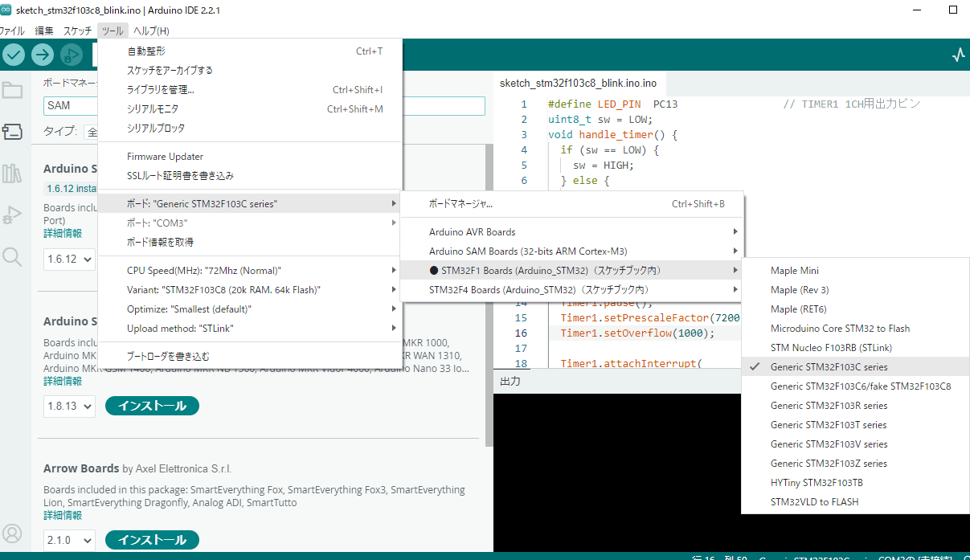Select Maple Mini board
Screen dimensions: 970x560
click(x=855, y=271)
